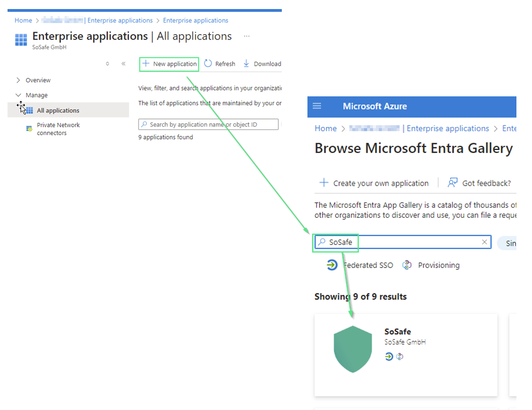Clear the SoSafe search with X
The width and height of the screenshot is (532, 410).
(x=484, y=242)
